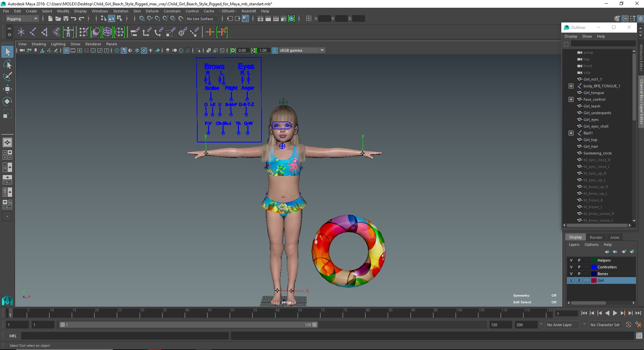Save the scene with disk icon

(66, 19)
